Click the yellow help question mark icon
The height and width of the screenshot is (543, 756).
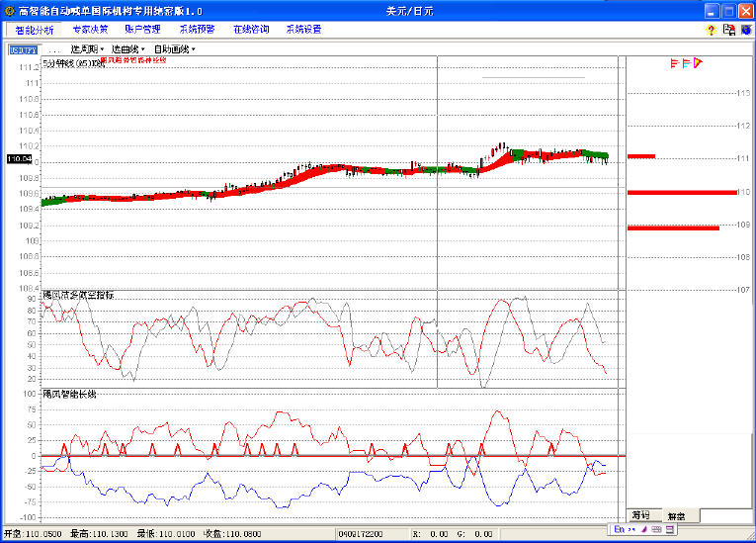[x=711, y=30]
